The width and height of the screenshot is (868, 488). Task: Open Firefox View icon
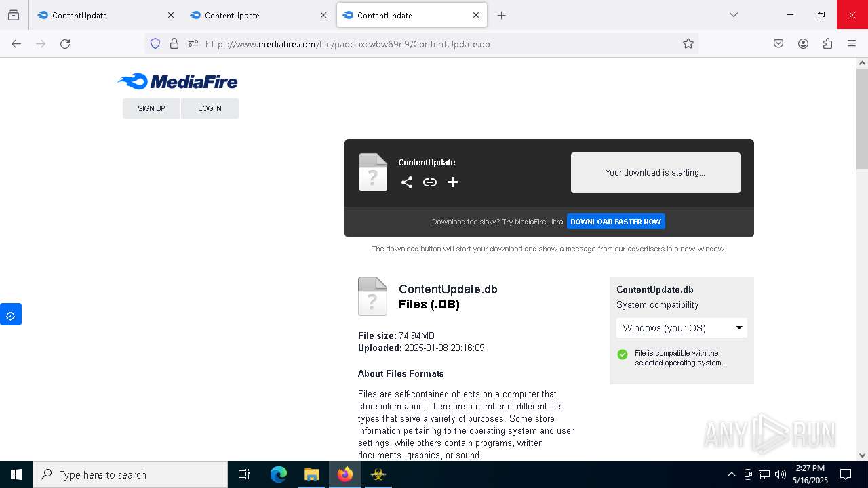click(x=14, y=15)
